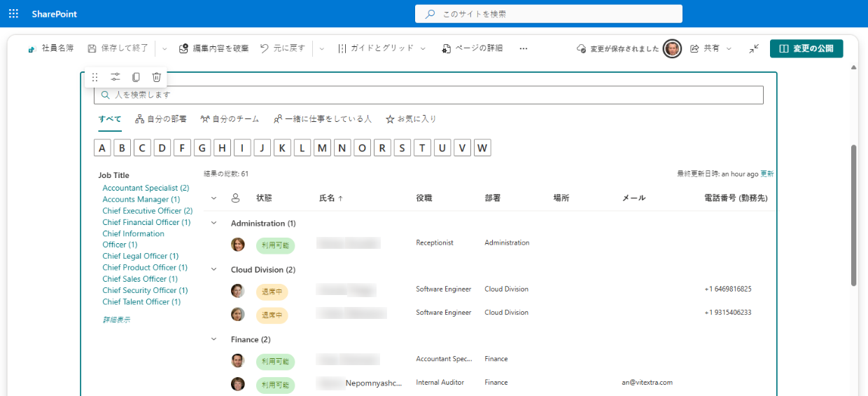Click the 社員名簿 page title icon

click(31, 49)
